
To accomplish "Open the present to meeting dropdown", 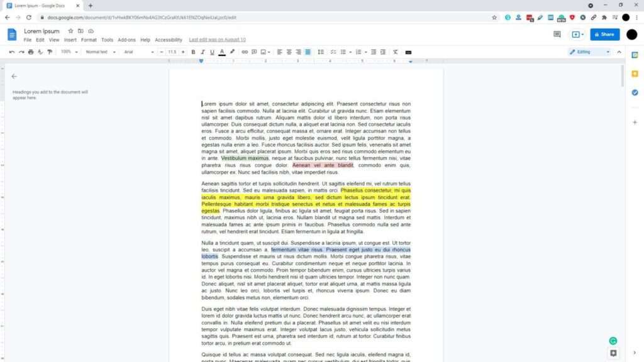I will pyautogui.click(x=578, y=35).
